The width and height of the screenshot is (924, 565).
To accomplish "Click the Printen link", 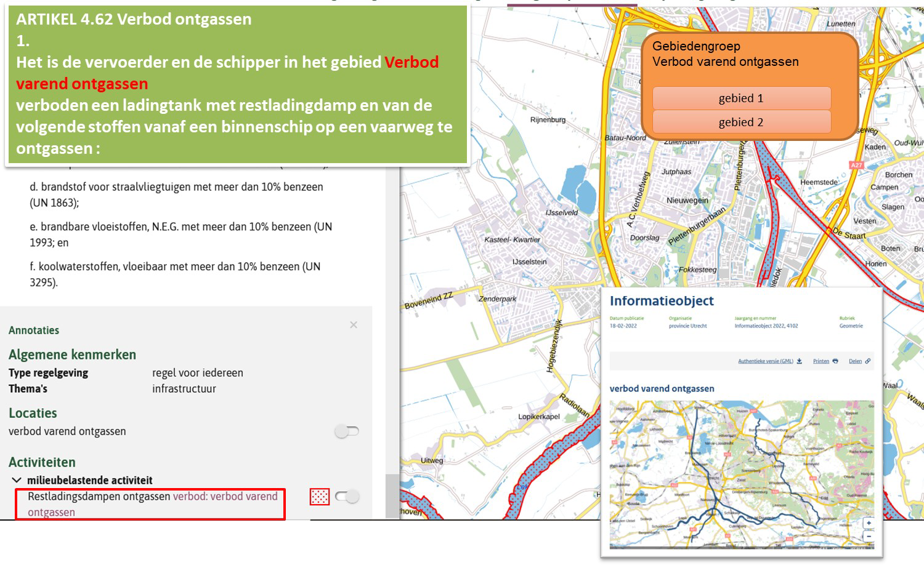I will coord(821,361).
